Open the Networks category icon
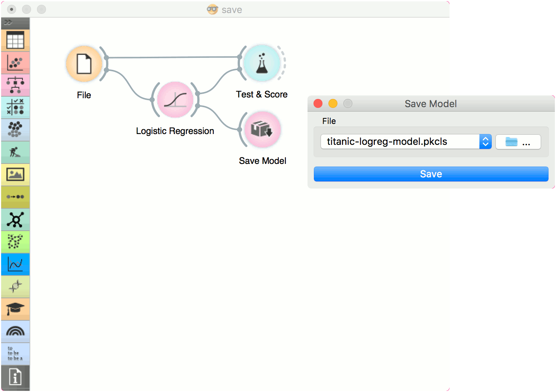556x392 pixels. 15,220
